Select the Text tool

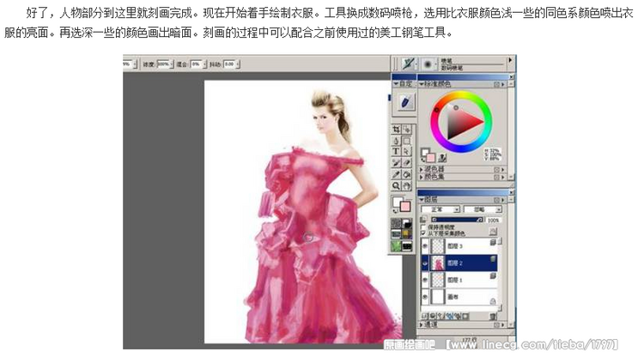396,151
